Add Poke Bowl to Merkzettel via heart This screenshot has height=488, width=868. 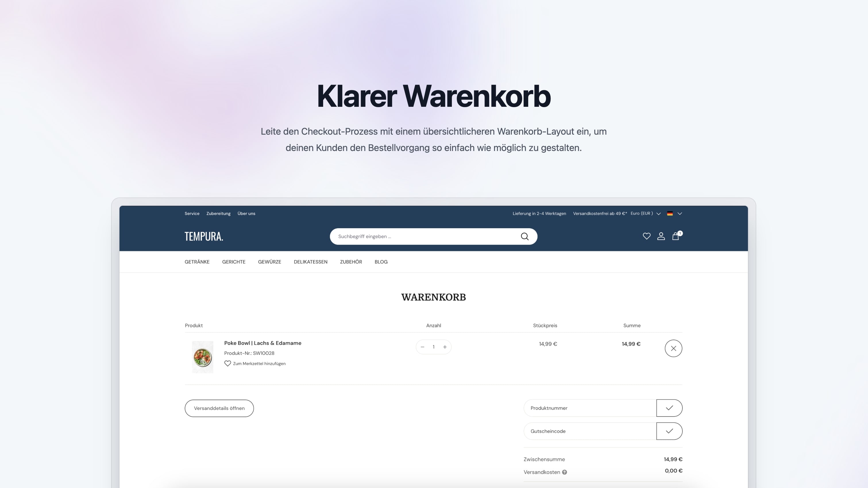coord(228,363)
